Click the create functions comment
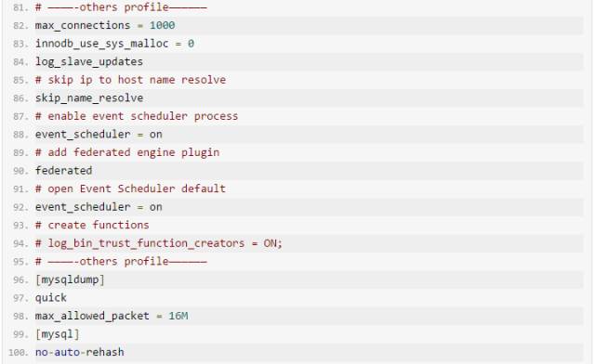595x364 pixels. (x=92, y=226)
